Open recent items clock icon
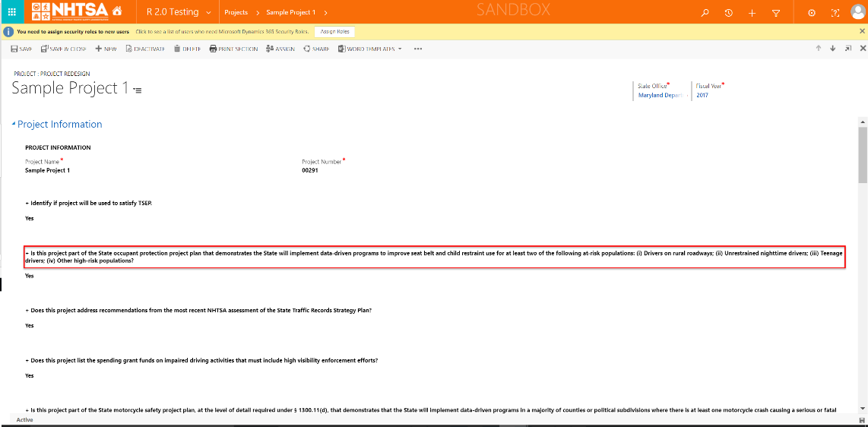The image size is (868, 427). (728, 13)
